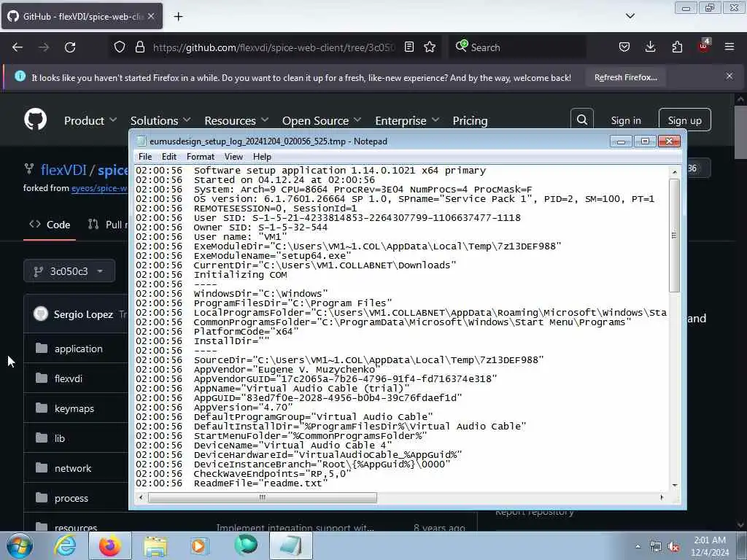Open the flexvdi folder icon
This screenshot has height=560, width=747.
point(42,378)
